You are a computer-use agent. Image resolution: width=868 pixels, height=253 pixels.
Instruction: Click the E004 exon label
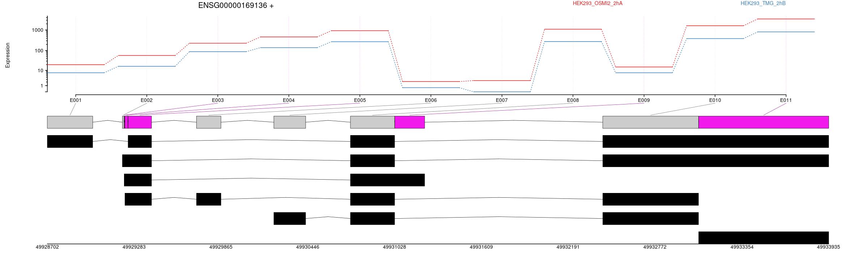click(289, 100)
